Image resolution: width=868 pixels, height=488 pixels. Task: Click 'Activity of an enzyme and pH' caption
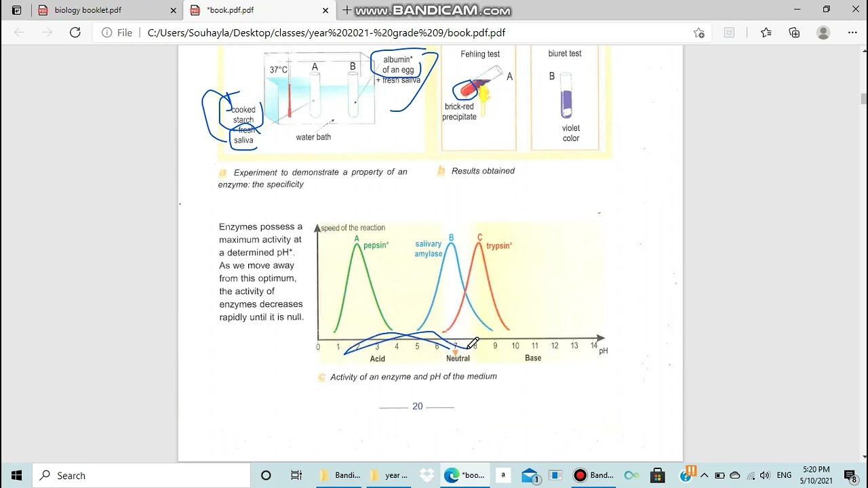click(414, 376)
